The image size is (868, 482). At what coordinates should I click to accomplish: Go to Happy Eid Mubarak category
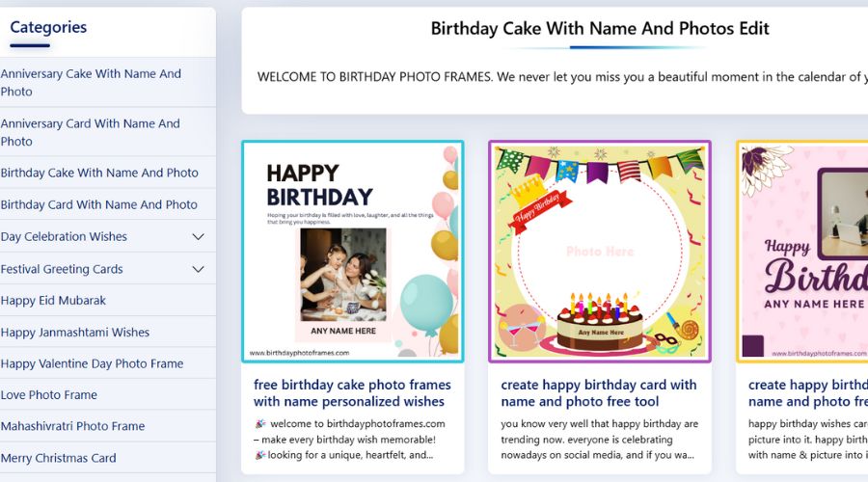(x=53, y=301)
